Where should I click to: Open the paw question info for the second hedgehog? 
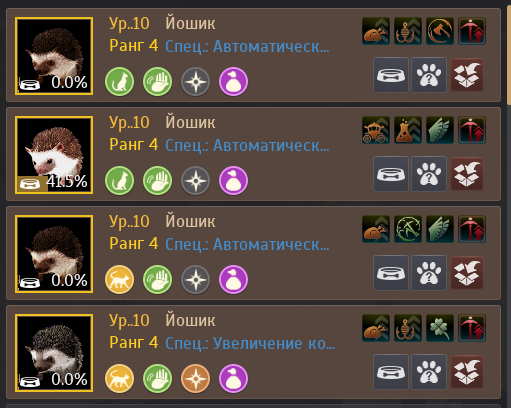(x=429, y=174)
